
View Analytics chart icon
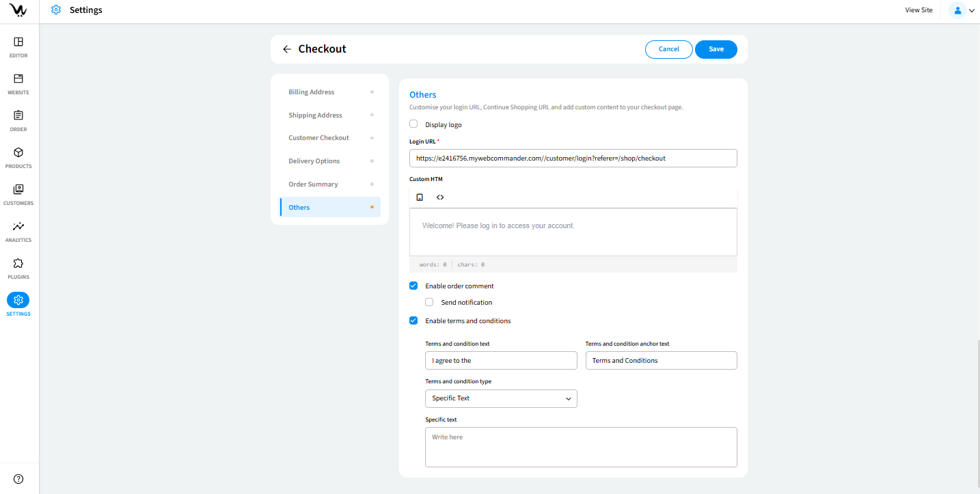18,227
